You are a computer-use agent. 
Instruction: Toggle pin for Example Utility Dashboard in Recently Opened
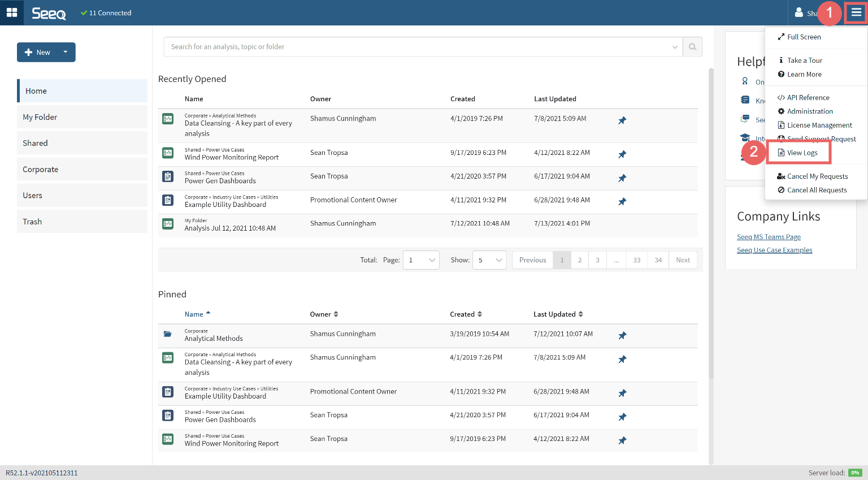622,202
